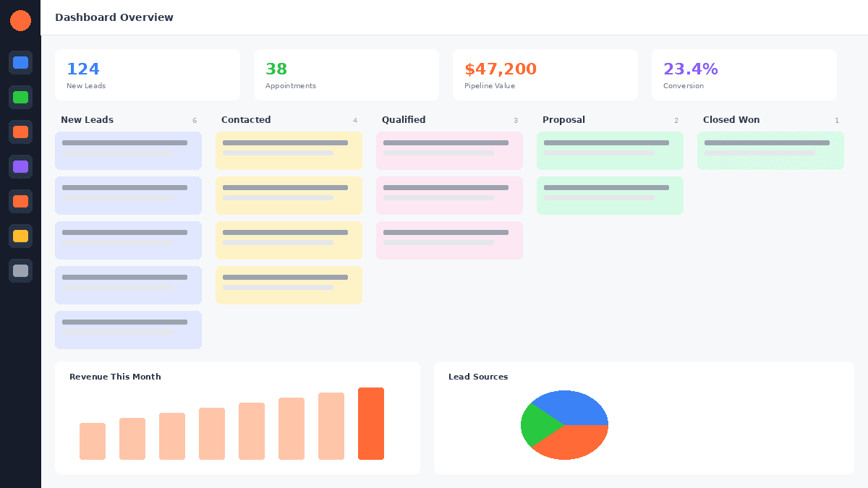
Task: Select the Closed Won column header
Action: (731, 120)
